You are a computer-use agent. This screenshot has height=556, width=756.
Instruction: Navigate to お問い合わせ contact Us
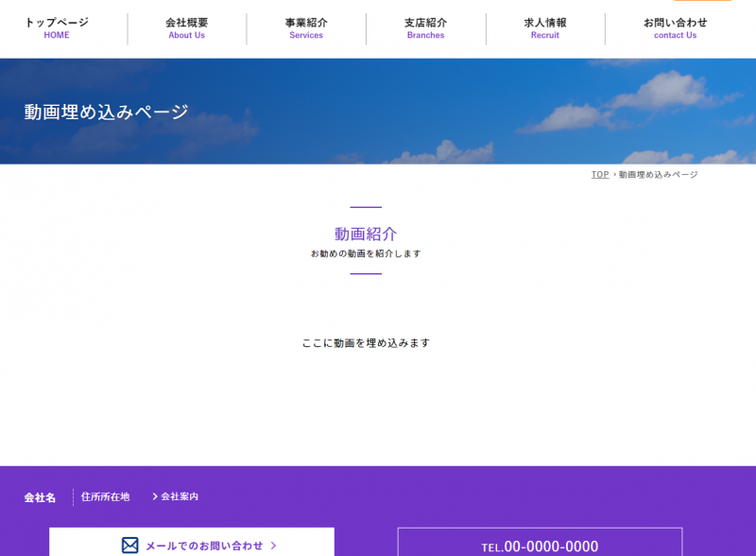[x=675, y=28]
